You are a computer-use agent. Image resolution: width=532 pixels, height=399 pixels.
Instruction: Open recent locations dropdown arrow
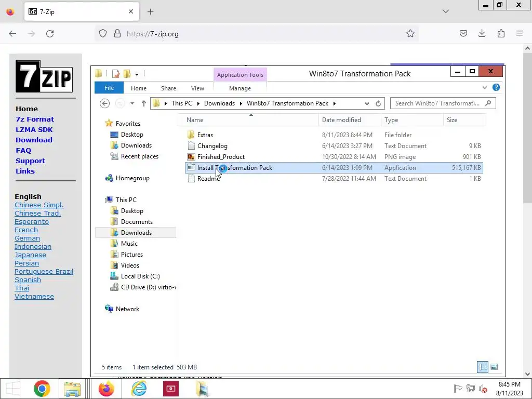coord(132,103)
